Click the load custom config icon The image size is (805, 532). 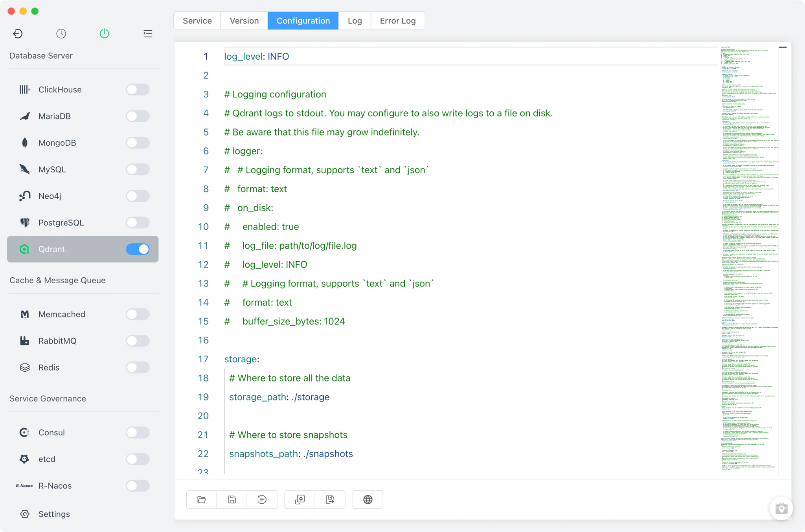coord(300,500)
